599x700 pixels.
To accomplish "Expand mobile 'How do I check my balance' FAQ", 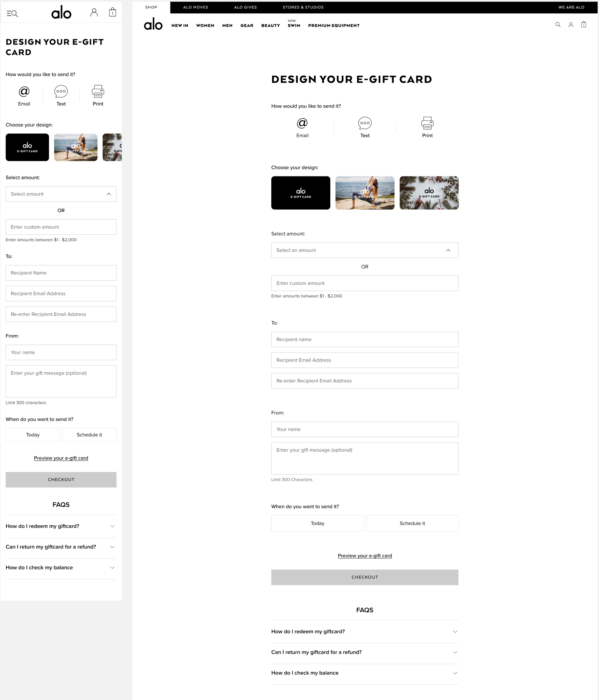I will [x=60, y=568].
